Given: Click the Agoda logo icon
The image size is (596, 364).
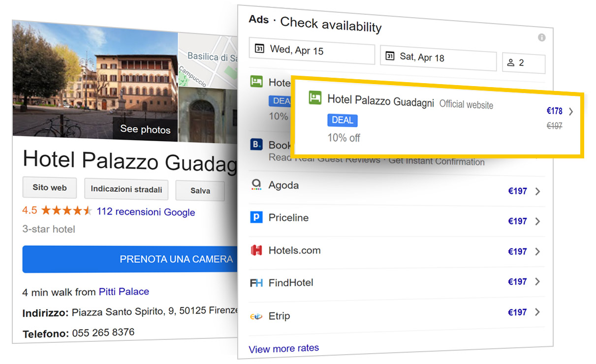Looking at the screenshot, I should (256, 185).
